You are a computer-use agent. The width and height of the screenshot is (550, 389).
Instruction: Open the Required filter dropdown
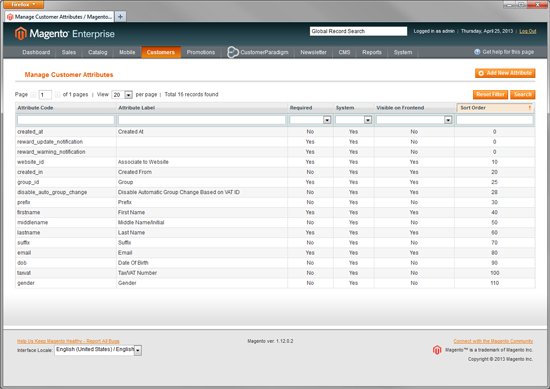pyautogui.click(x=310, y=120)
